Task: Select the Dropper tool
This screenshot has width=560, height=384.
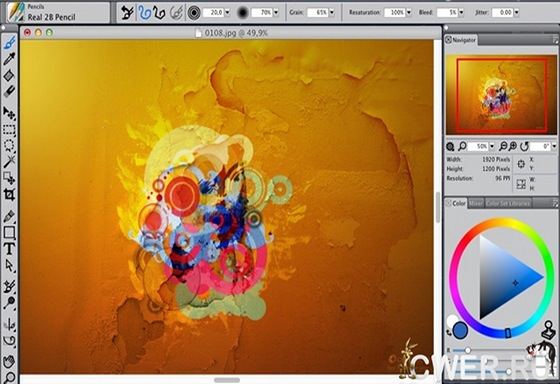Action: click(9, 59)
